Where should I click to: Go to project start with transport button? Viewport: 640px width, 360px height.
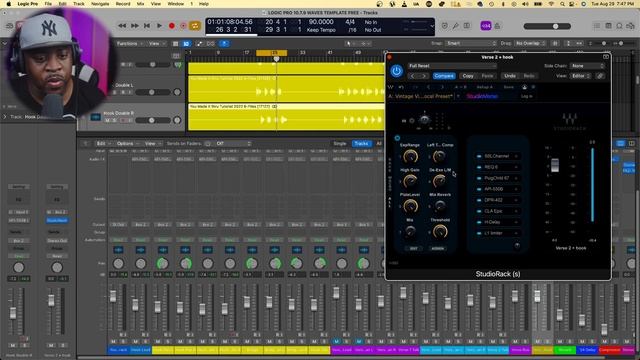point(147,26)
